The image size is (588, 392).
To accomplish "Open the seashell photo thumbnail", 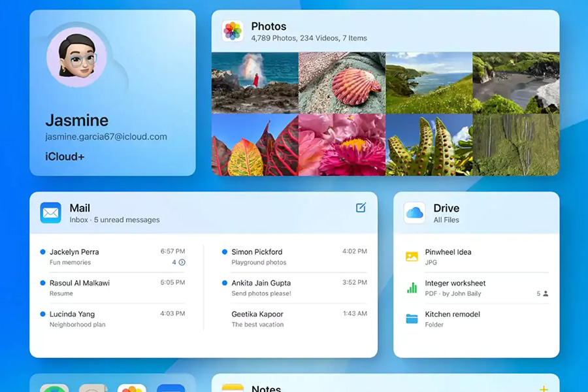I will (342, 83).
